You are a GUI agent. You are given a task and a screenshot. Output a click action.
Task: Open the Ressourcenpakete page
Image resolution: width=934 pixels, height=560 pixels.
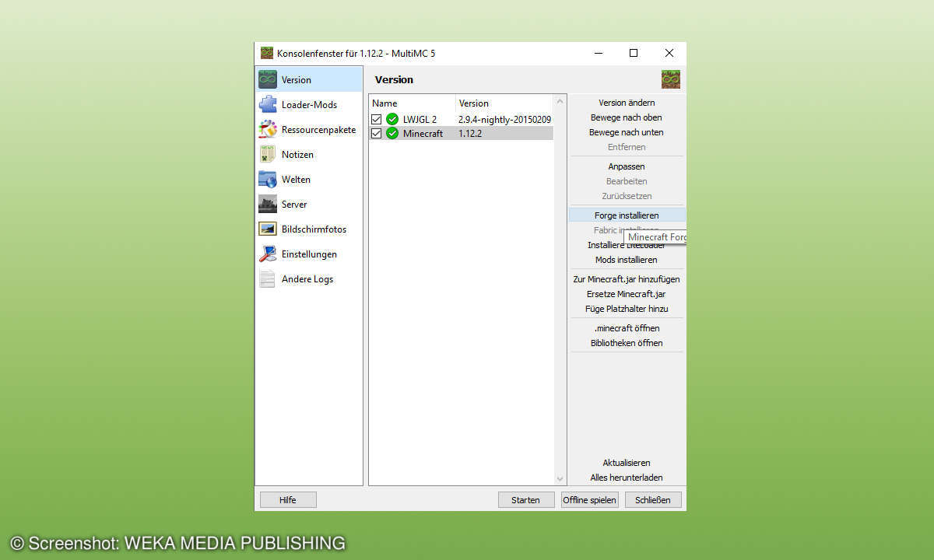click(309, 129)
